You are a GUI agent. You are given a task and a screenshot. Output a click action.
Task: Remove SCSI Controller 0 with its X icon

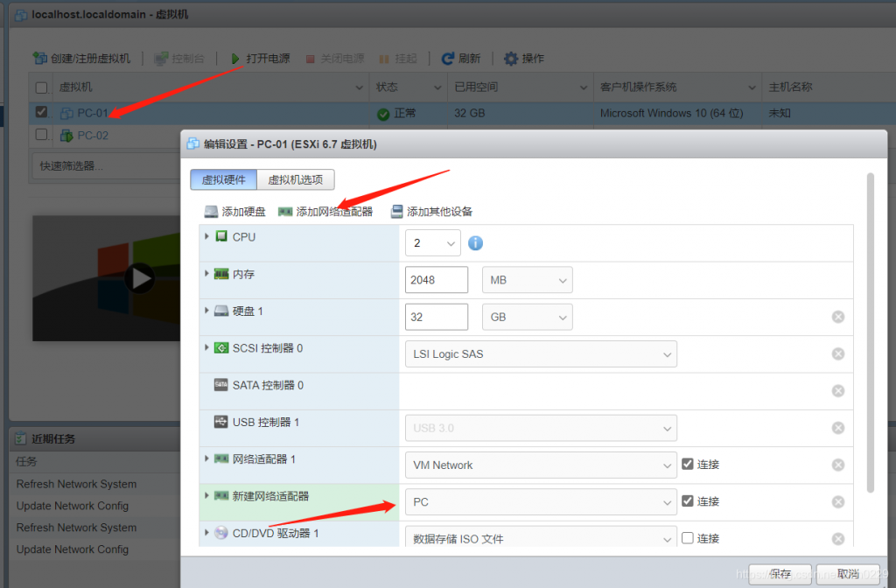(838, 354)
